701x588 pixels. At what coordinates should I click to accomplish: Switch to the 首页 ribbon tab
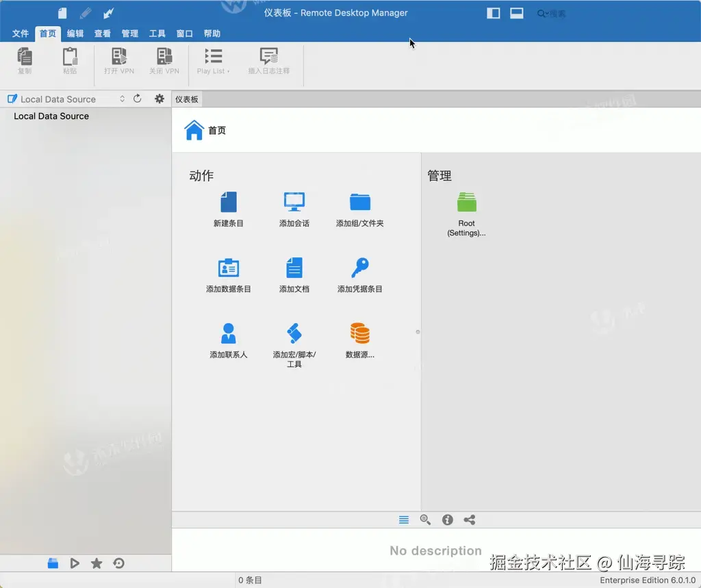[48, 34]
